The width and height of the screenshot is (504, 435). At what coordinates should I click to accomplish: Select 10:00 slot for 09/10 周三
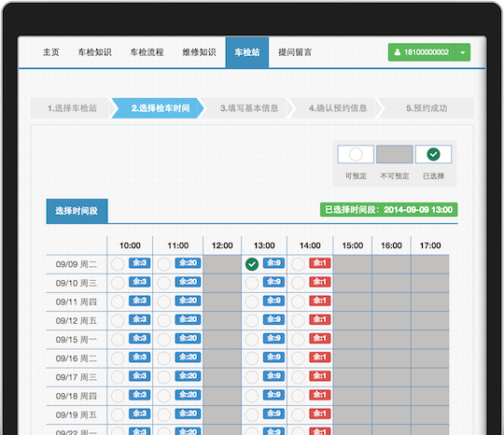tap(118, 283)
